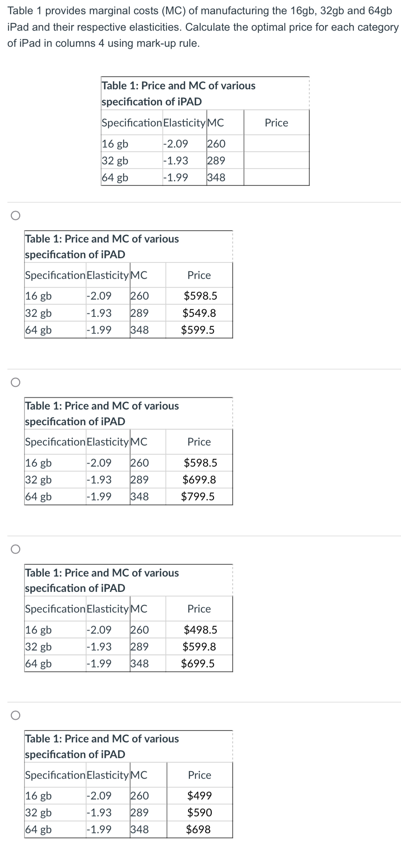The image size is (401, 868).
Task: Select the last answer option radio button
Action: click(x=15, y=716)
